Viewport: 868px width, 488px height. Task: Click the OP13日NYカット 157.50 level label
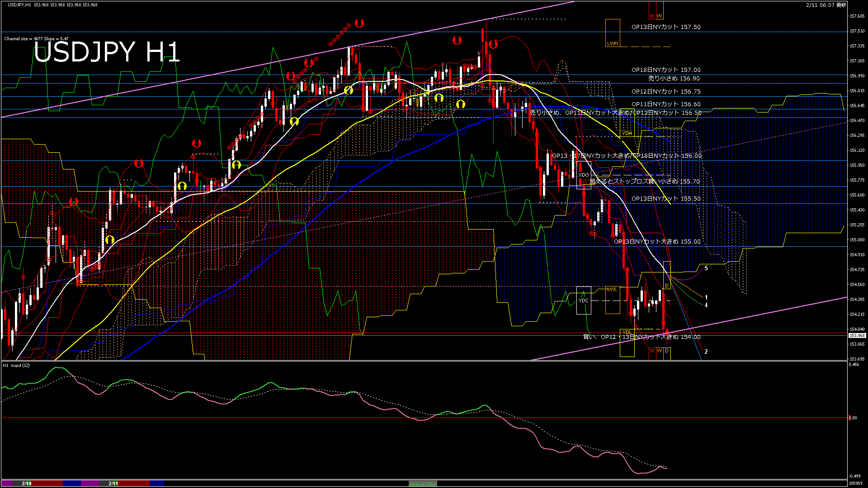(665, 27)
